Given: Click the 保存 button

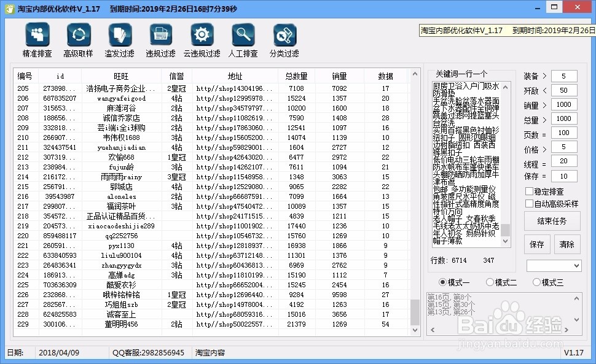Looking at the screenshot, I should click(x=537, y=244).
